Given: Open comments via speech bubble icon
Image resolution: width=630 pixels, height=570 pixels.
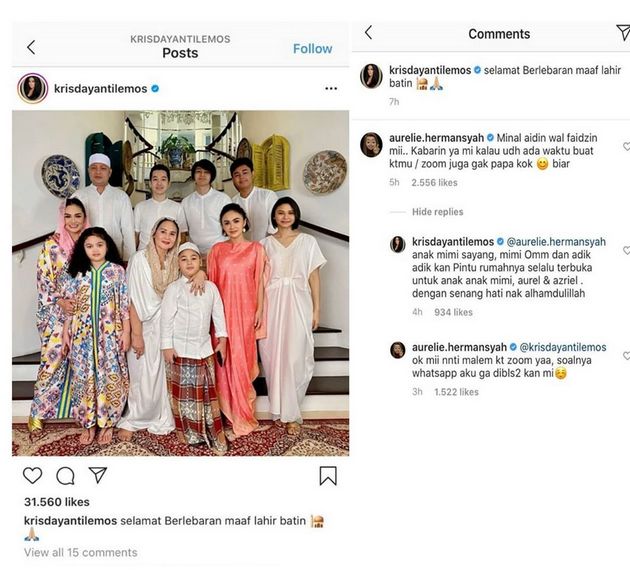Looking at the screenshot, I should click(x=65, y=476).
